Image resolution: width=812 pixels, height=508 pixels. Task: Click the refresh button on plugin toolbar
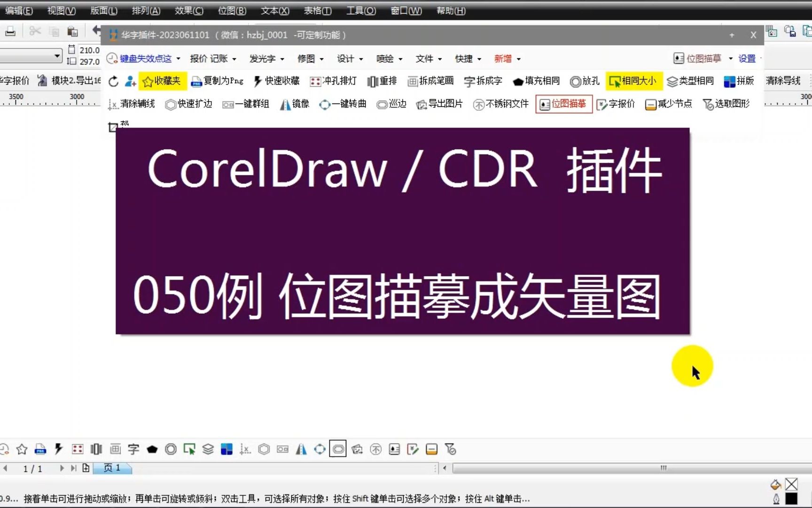113,81
